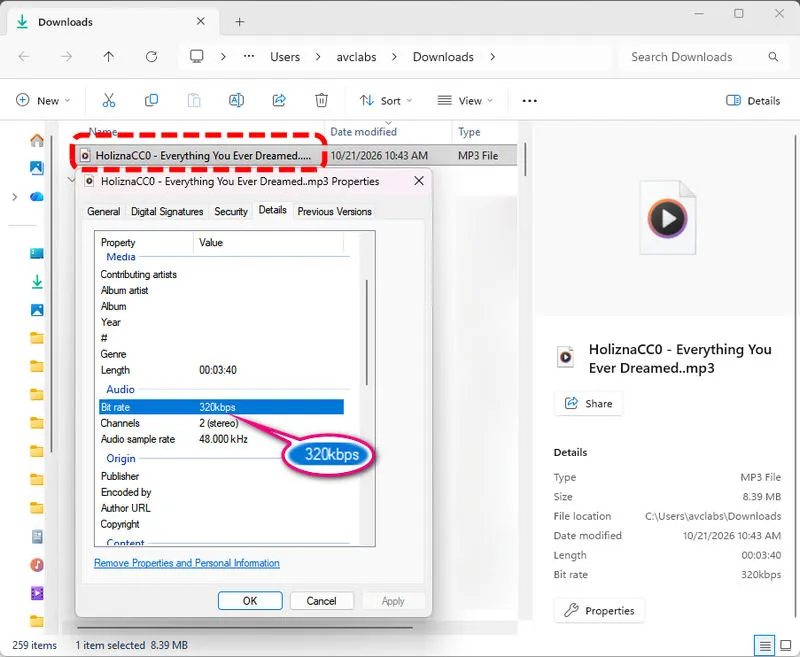800x657 pixels.
Task: Open the See more ellipsis menu
Action: pyautogui.click(x=530, y=101)
